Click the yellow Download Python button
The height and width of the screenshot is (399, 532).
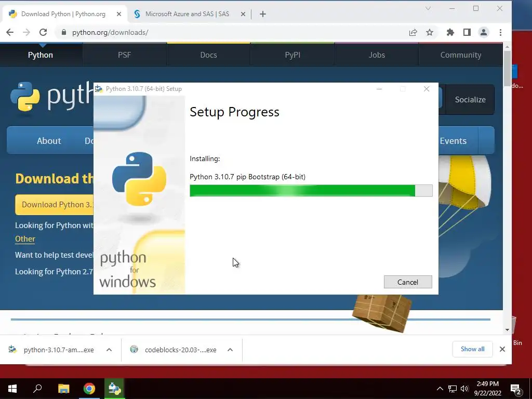[54, 205]
